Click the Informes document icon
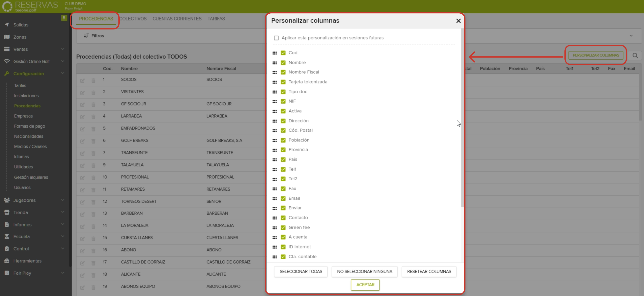Screen dimensions: 644x296 7,224
